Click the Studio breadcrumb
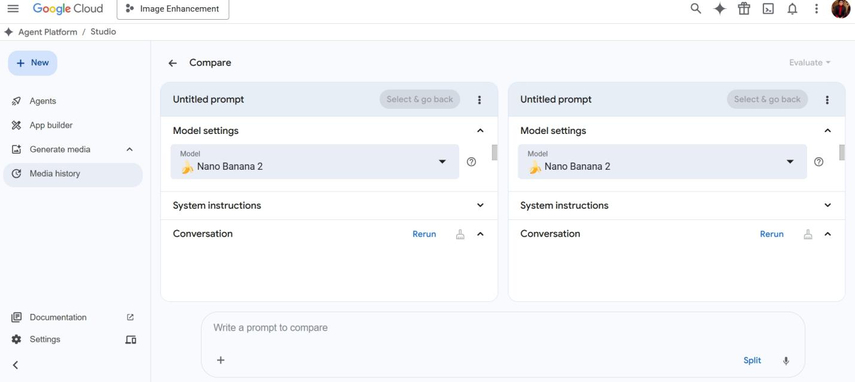This screenshot has width=855, height=382. (x=103, y=32)
